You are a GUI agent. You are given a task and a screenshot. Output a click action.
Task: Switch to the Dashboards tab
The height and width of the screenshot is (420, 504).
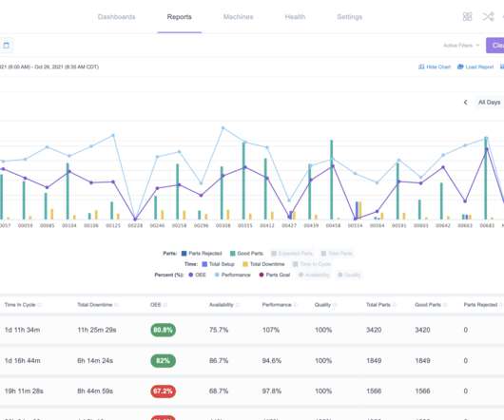pos(116,17)
